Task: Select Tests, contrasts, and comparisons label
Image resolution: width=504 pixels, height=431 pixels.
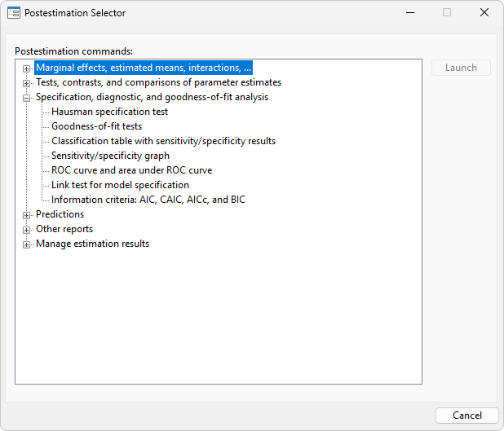Action: pyautogui.click(x=158, y=82)
